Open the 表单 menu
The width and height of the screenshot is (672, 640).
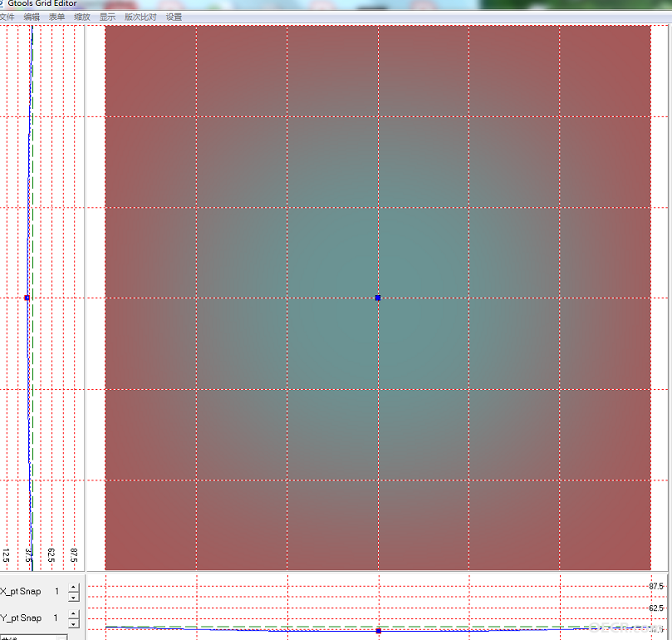click(x=56, y=17)
